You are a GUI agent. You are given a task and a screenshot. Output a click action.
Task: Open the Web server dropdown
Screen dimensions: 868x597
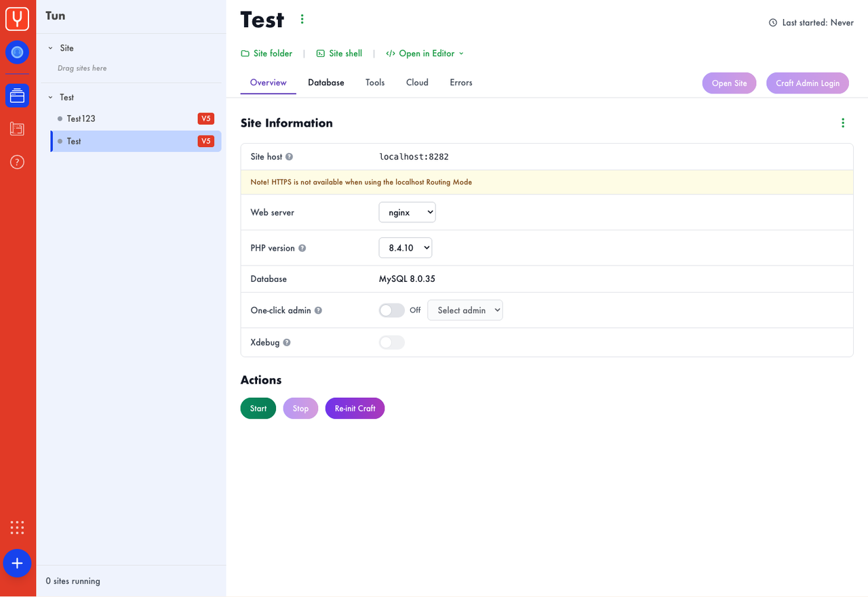(x=407, y=212)
